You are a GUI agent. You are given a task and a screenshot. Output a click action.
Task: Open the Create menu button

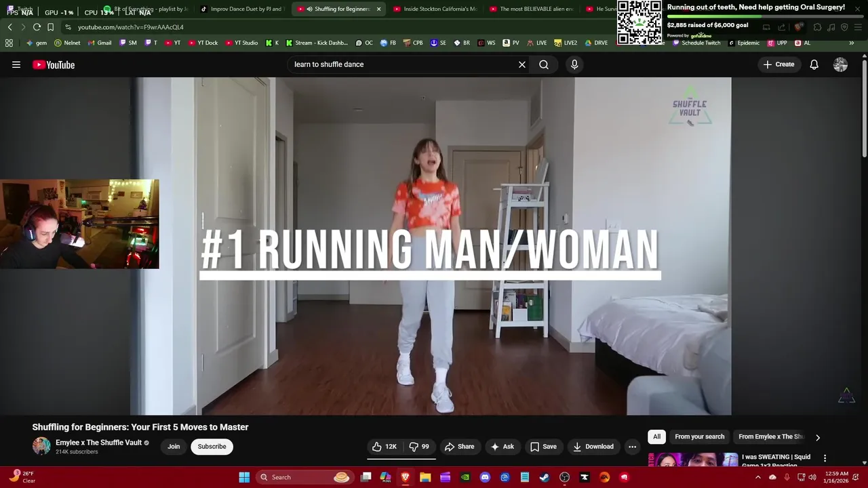pos(778,64)
